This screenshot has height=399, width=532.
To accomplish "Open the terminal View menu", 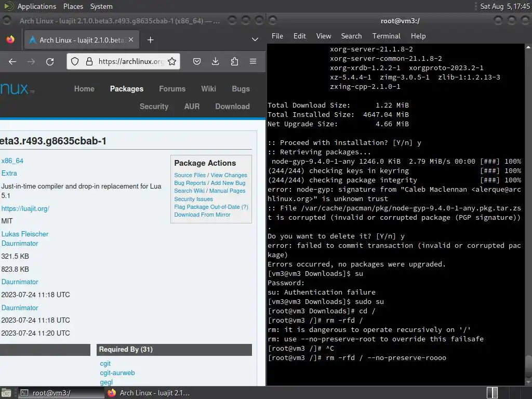I will click(324, 36).
